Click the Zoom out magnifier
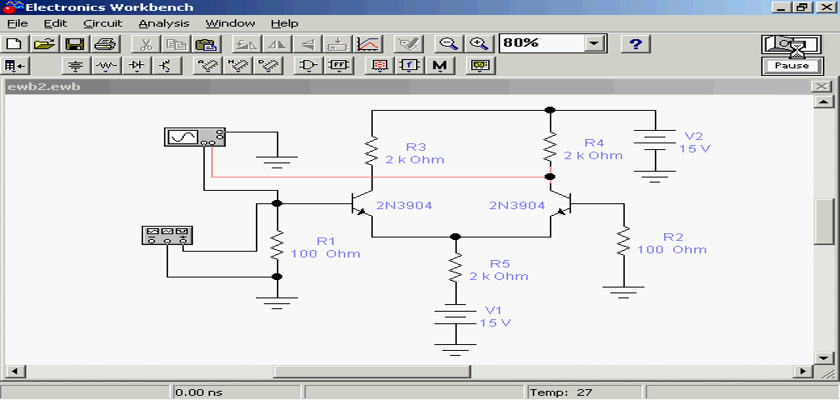 447,43
